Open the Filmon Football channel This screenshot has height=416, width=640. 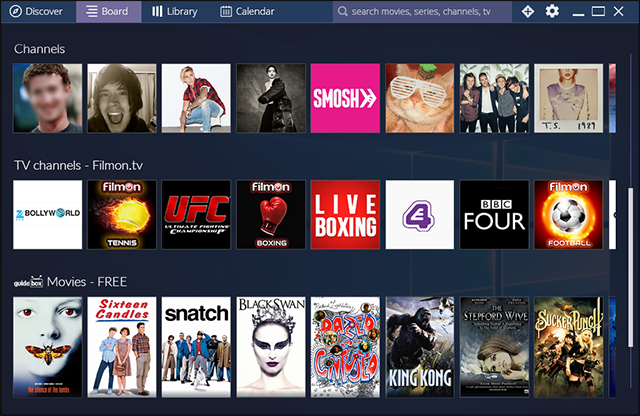(x=569, y=215)
